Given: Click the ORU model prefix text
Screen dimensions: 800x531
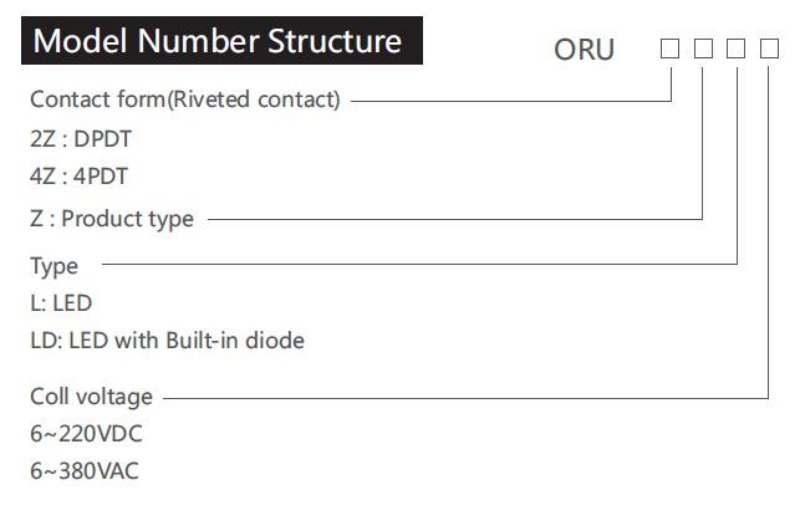Looking at the screenshot, I should coord(584,50).
